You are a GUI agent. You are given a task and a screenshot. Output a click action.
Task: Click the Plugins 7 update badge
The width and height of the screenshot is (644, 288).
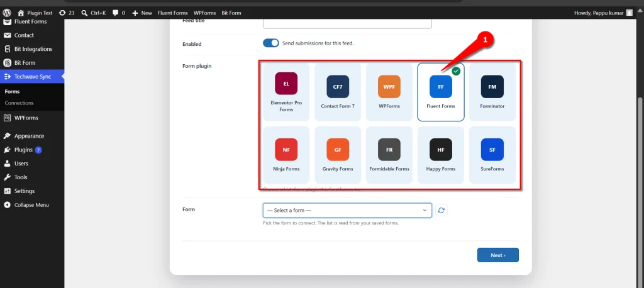pyautogui.click(x=38, y=150)
